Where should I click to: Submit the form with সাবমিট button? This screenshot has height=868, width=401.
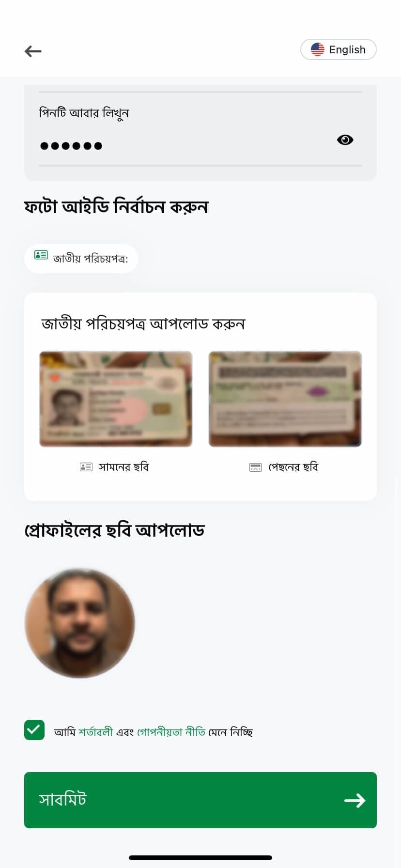(200, 800)
